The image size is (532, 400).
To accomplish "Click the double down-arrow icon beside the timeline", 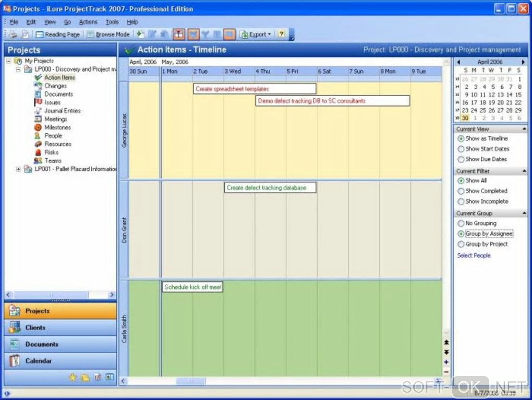I will (446, 352).
